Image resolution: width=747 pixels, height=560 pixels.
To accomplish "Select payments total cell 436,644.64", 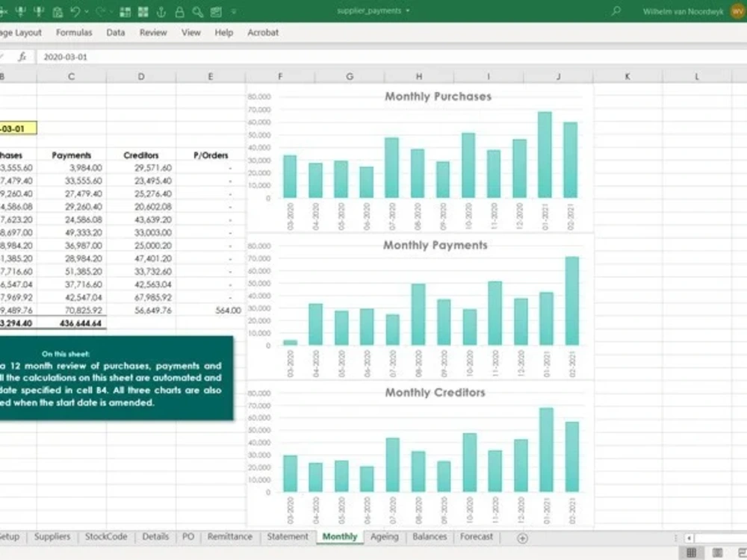I will coord(72,323).
